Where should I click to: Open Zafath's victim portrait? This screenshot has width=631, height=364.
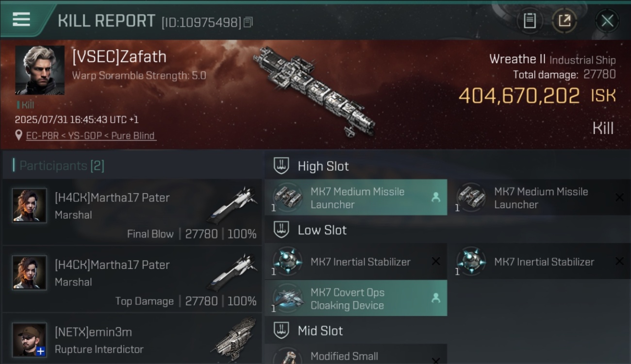[39, 70]
